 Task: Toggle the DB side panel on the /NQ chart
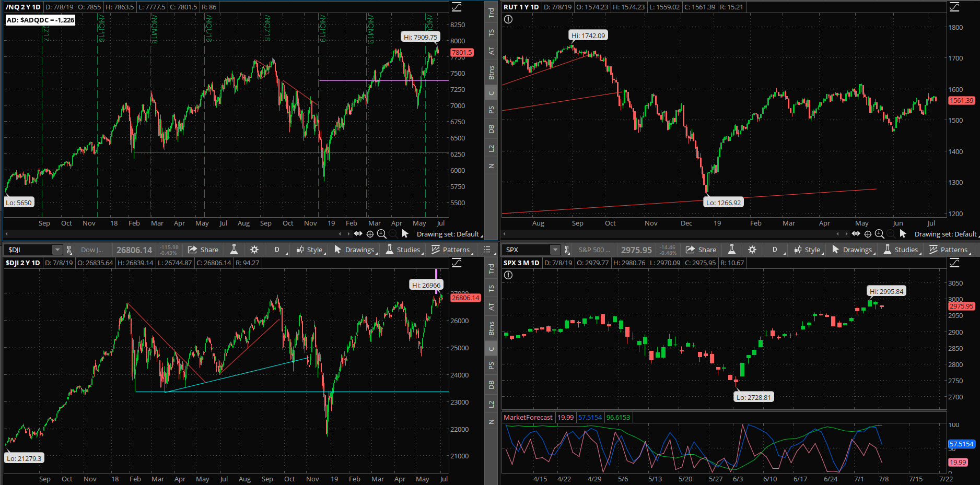(x=491, y=129)
